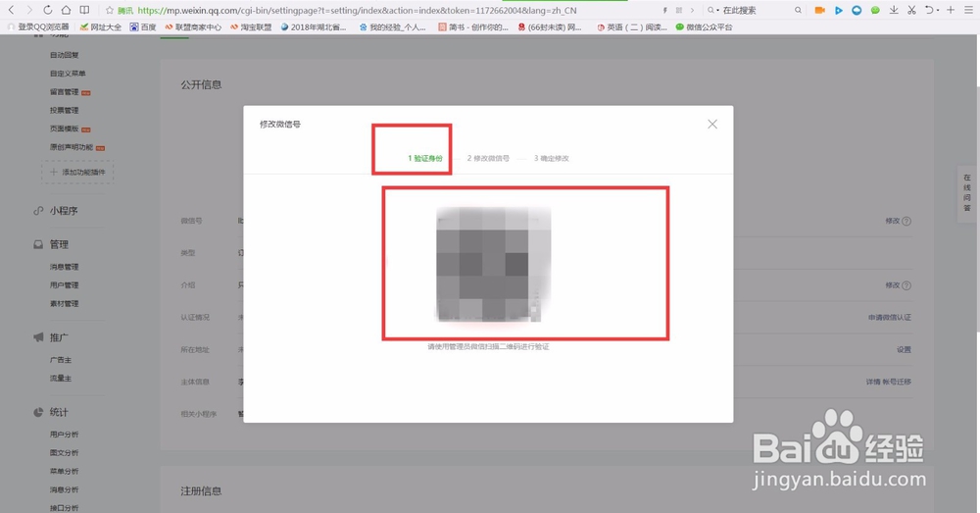Click the 推广 megaphone icon in sidebar

38,337
